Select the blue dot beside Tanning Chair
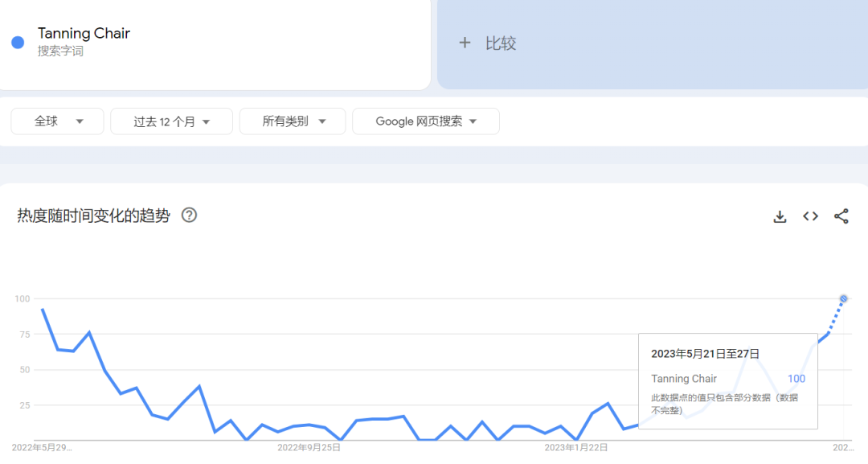868x464 pixels. pyautogui.click(x=18, y=43)
